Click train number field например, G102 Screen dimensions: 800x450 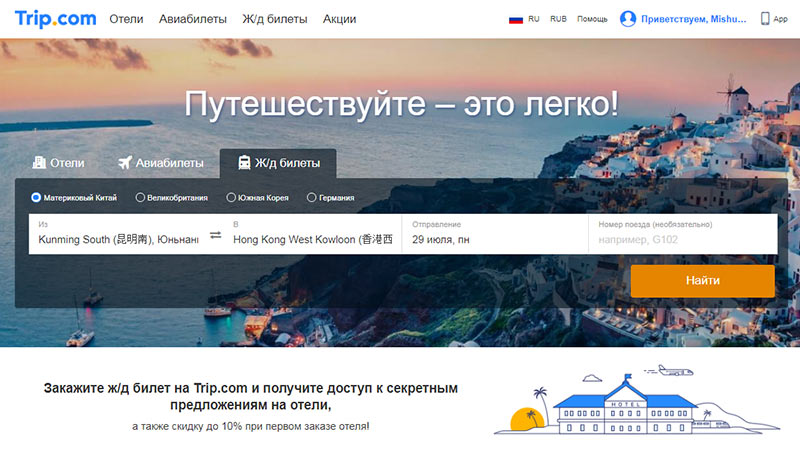683,234
